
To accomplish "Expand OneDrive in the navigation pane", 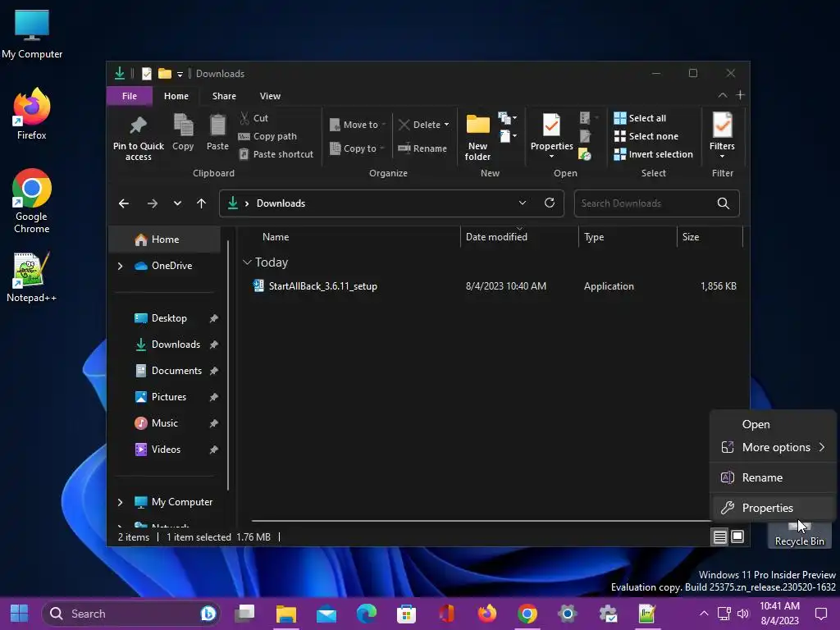I will coord(120,266).
